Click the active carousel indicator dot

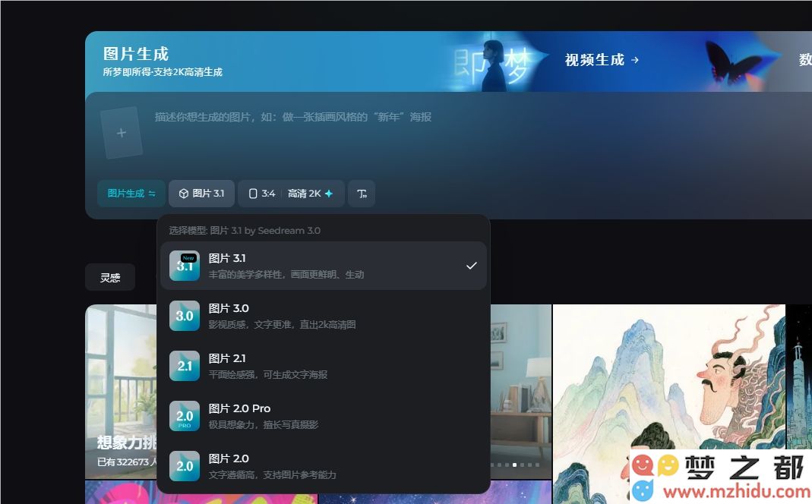click(x=514, y=465)
